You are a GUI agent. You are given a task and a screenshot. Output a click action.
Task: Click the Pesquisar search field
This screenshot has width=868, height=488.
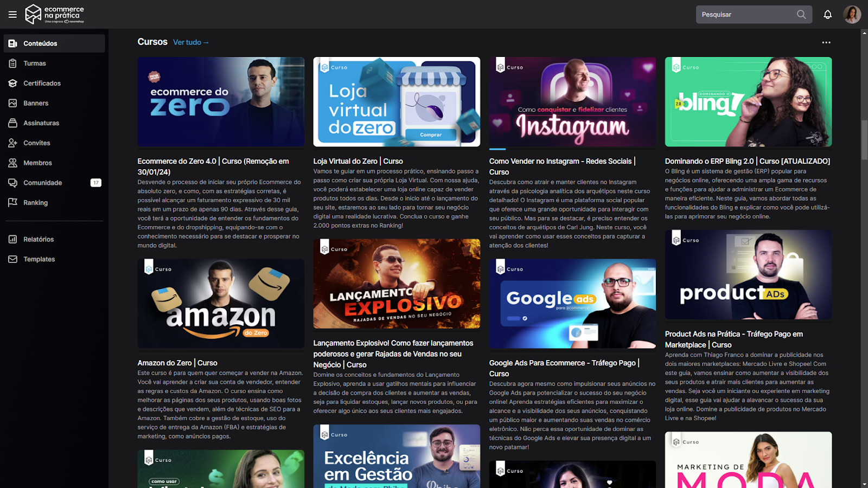754,15
